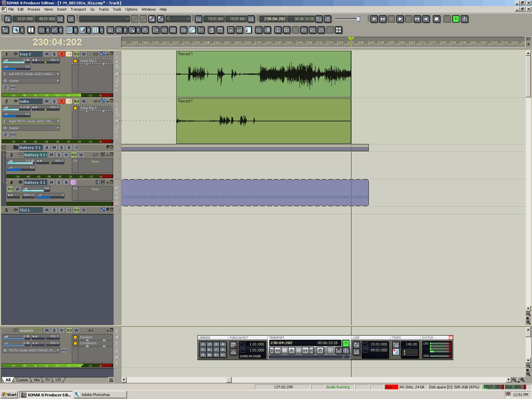Screen dimensions: 532x399
Task: Click marker button 5 in Marker panel
Action: click(x=203, y=350)
